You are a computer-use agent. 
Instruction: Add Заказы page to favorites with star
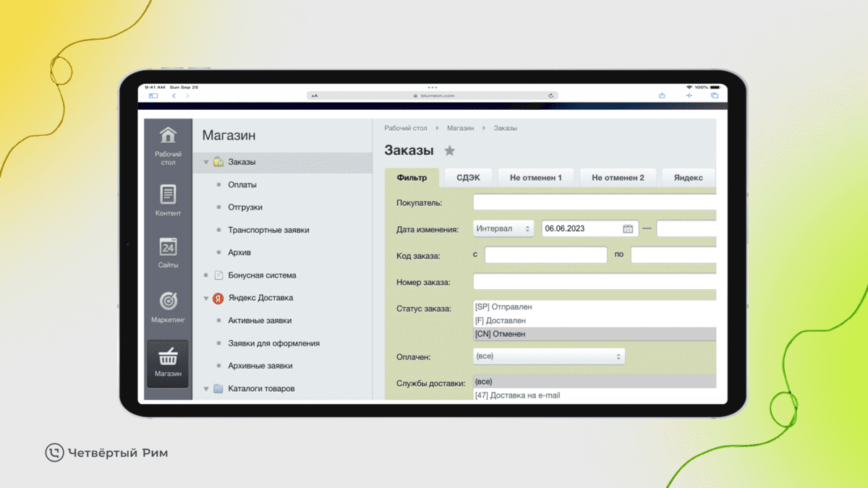(449, 150)
